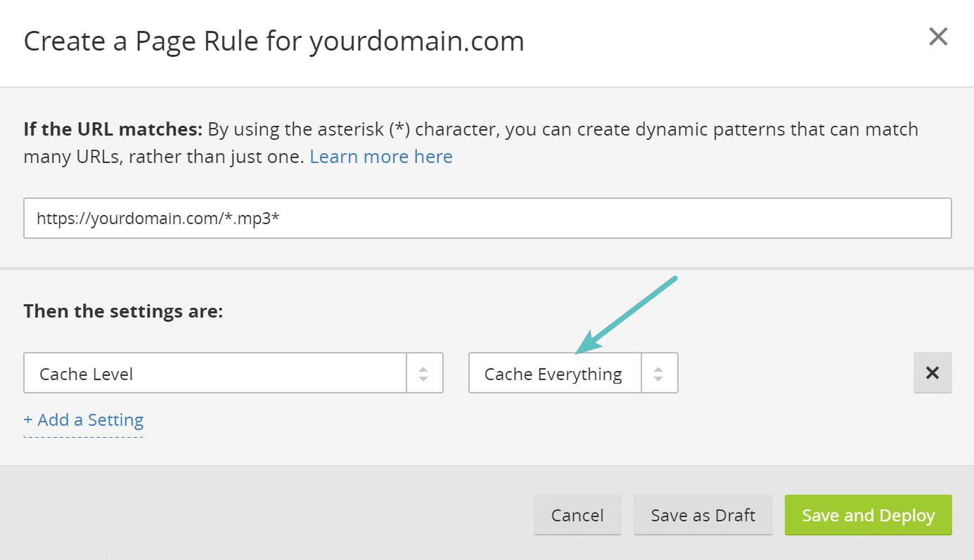
Task: Click the Add a Setting link
Action: pyautogui.click(x=84, y=419)
